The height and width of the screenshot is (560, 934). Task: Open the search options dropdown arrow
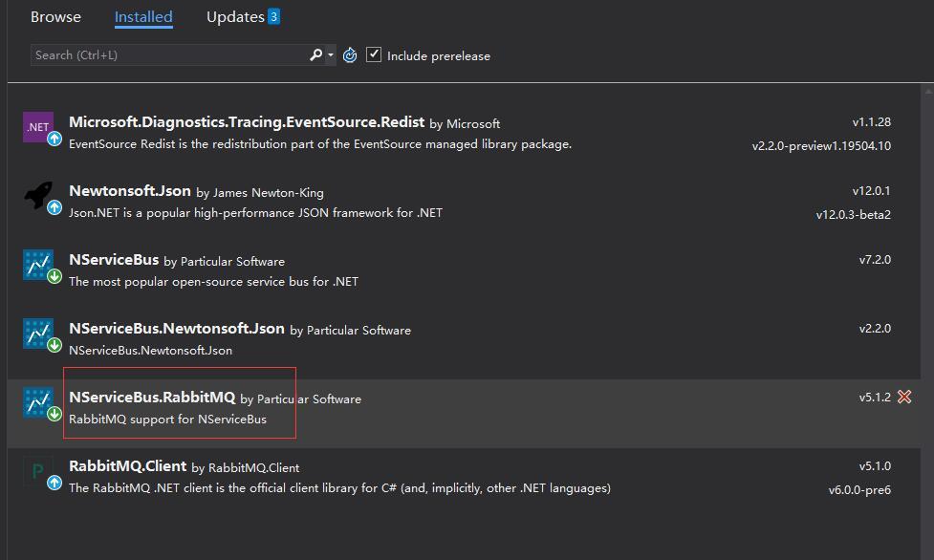point(331,54)
